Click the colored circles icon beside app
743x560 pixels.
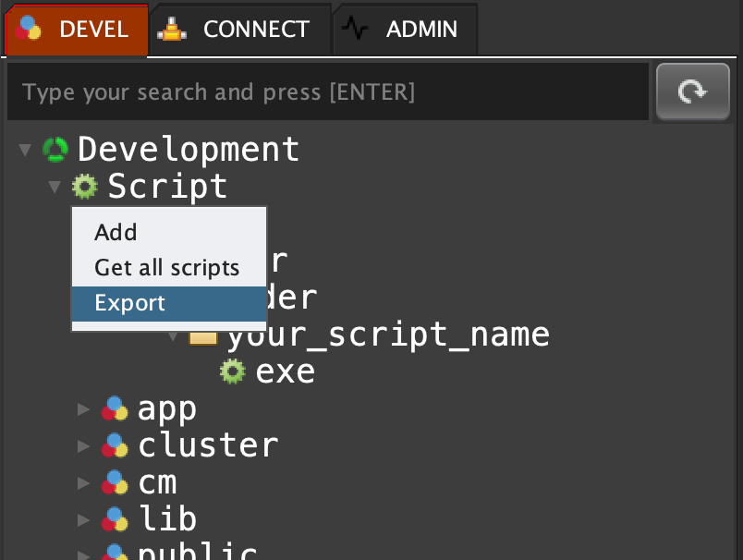115,408
